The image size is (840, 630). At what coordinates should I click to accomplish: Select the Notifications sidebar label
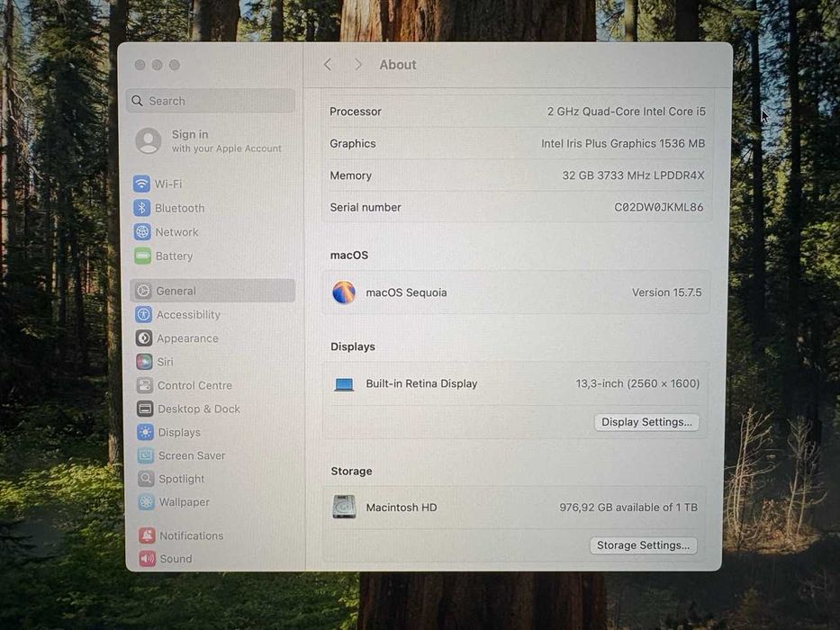tap(191, 535)
